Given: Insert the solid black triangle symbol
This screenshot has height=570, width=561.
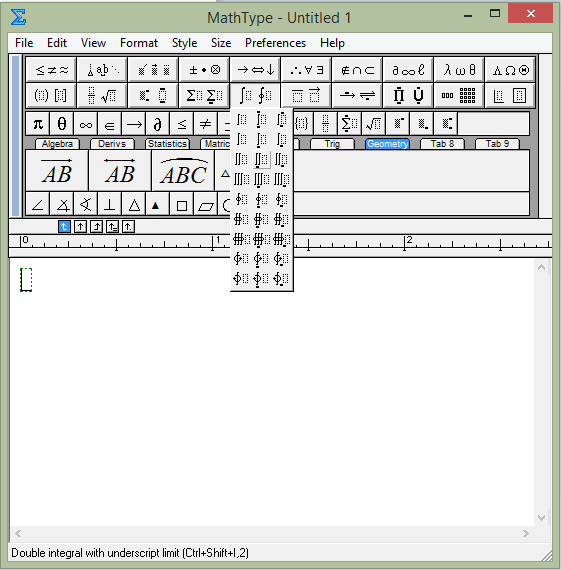Looking at the screenshot, I should (157, 205).
